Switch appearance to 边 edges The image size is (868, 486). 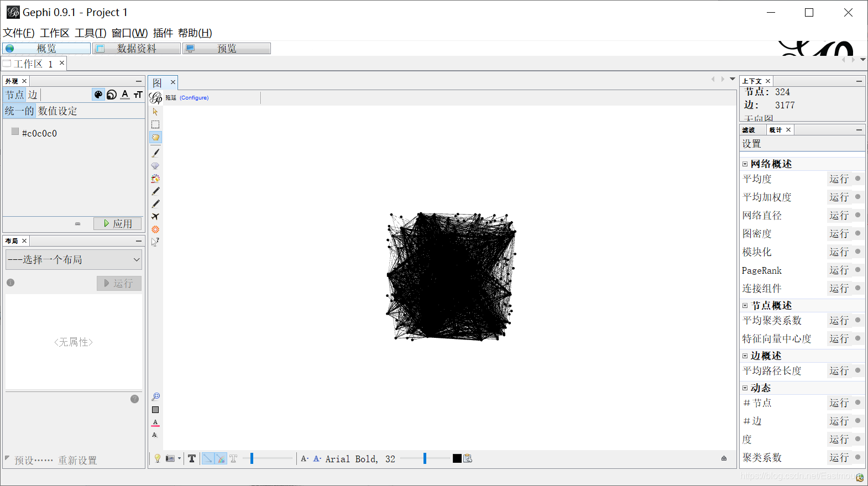coord(33,95)
